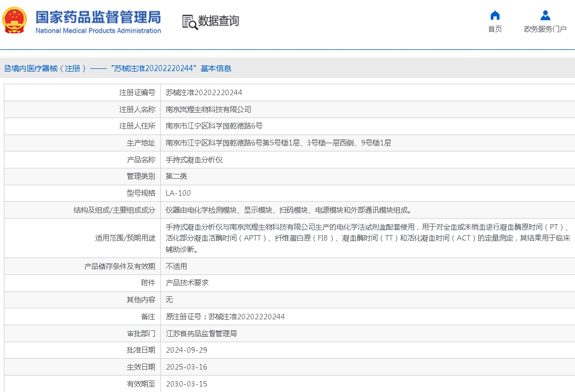Click the 第二类 management category value
Viewport: 575px width, 392px height.
[176, 176]
